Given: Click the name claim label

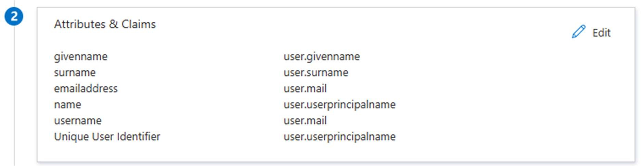Looking at the screenshot, I should click(x=67, y=105).
